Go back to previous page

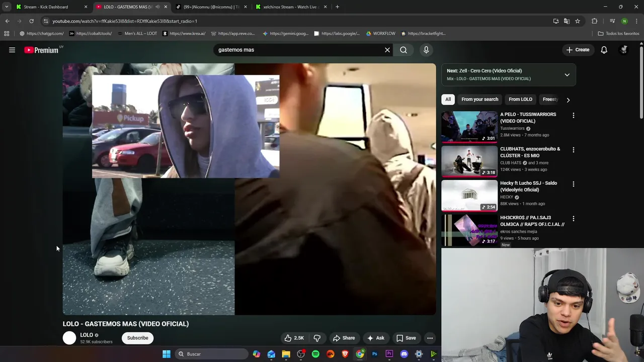click(7, 21)
